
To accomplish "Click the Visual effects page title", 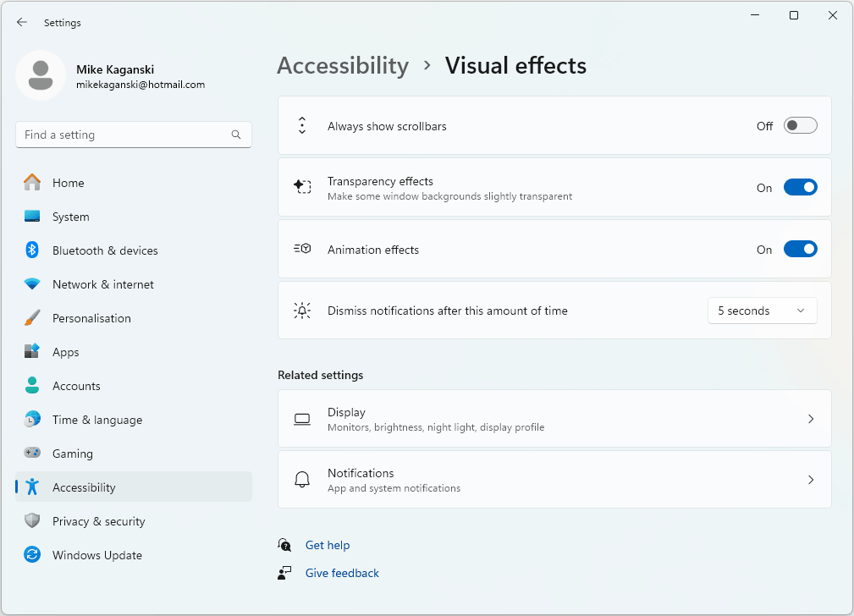I will (x=515, y=66).
